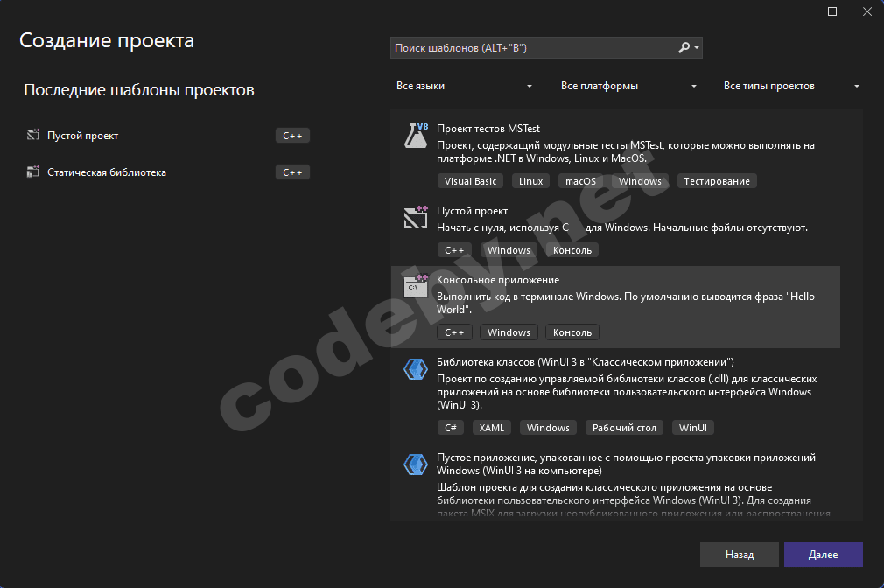Click the WinUI hexagon icon for Библиотека классов
Image resolution: width=884 pixels, height=588 pixels.
tap(415, 368)
